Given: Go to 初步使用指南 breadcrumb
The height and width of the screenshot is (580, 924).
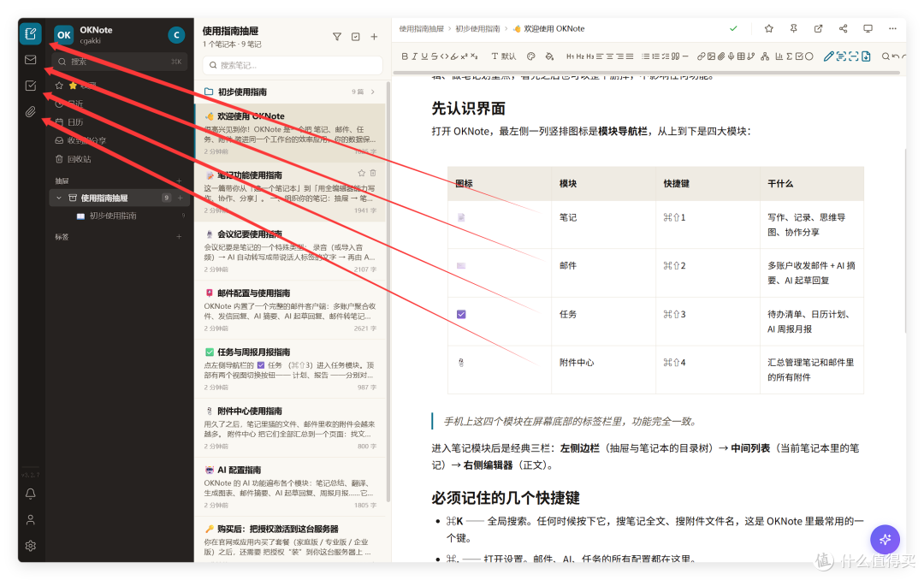Looking at the screenshot, I should 477,28.
